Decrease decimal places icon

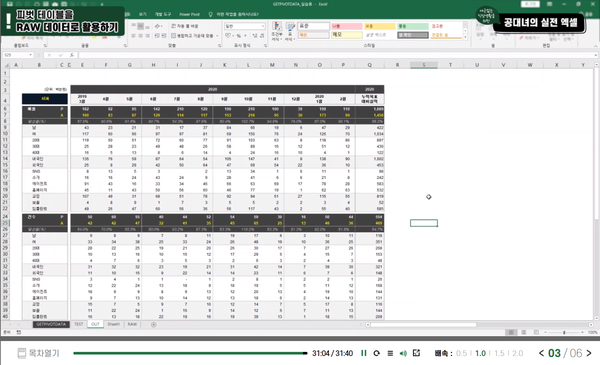262,36
